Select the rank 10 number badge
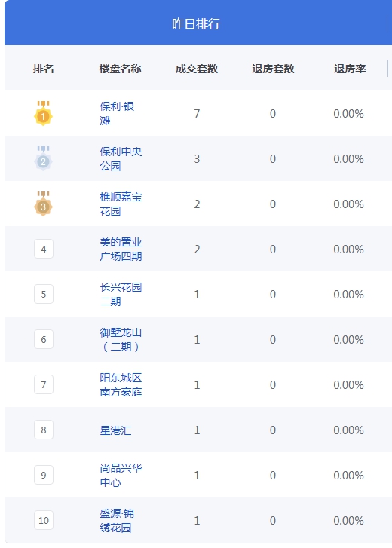 pos(44,520)
